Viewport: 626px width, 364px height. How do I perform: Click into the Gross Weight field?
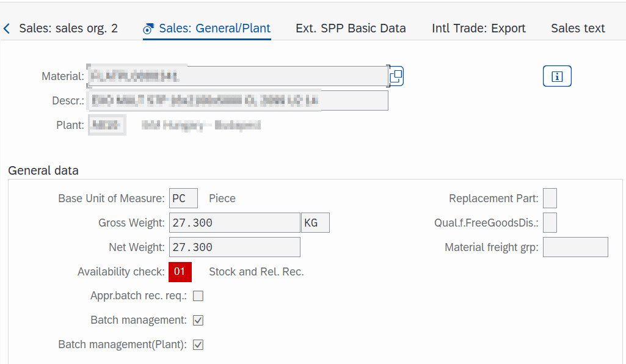click(235, 223)
